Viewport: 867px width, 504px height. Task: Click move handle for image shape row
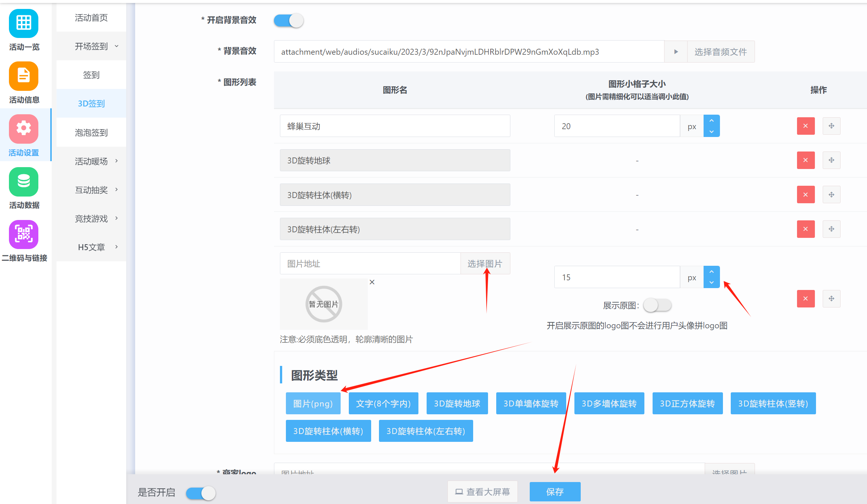(831, 299)
